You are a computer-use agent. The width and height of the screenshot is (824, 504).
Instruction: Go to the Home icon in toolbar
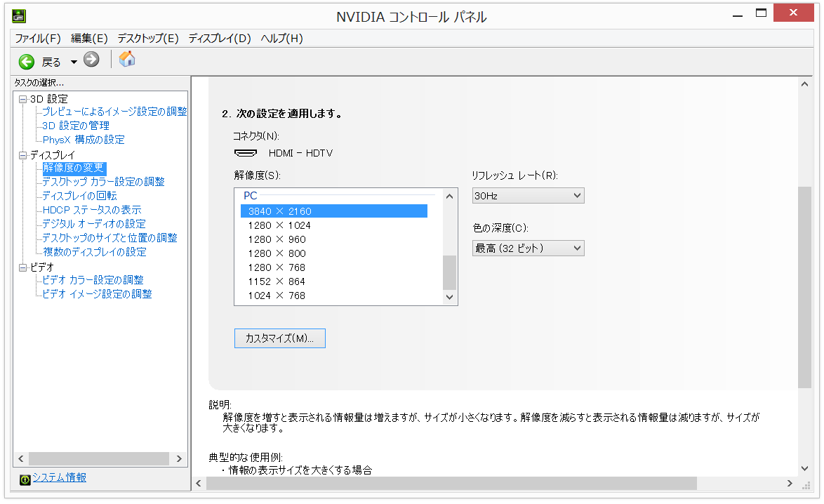tap(126, 60)
